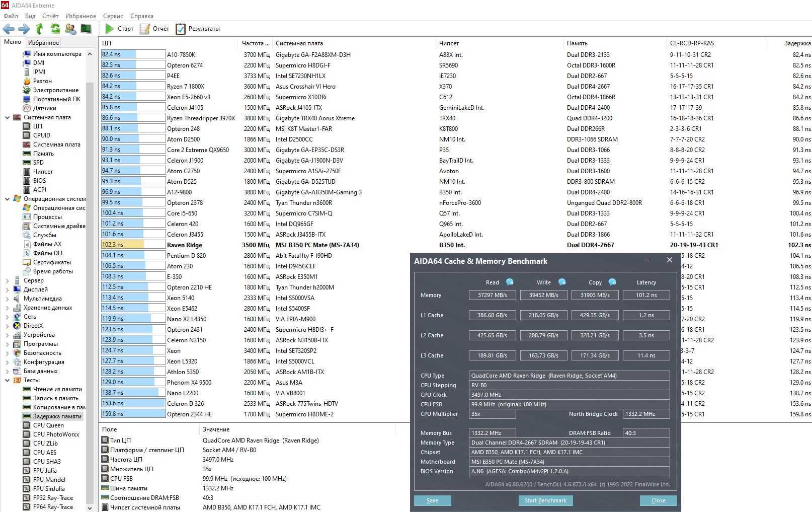Open the green monitor diagnostics icon

pyautogui.click(x=86, y=29)
